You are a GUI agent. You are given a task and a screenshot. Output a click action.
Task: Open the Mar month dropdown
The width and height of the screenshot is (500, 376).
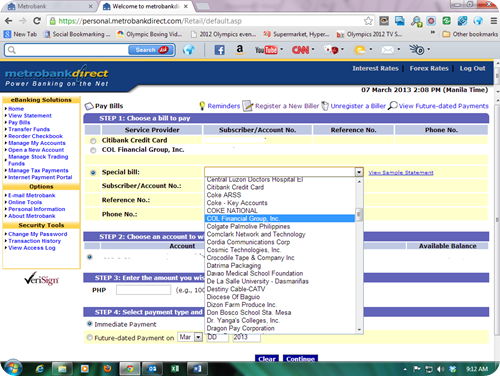coord(190,337)
